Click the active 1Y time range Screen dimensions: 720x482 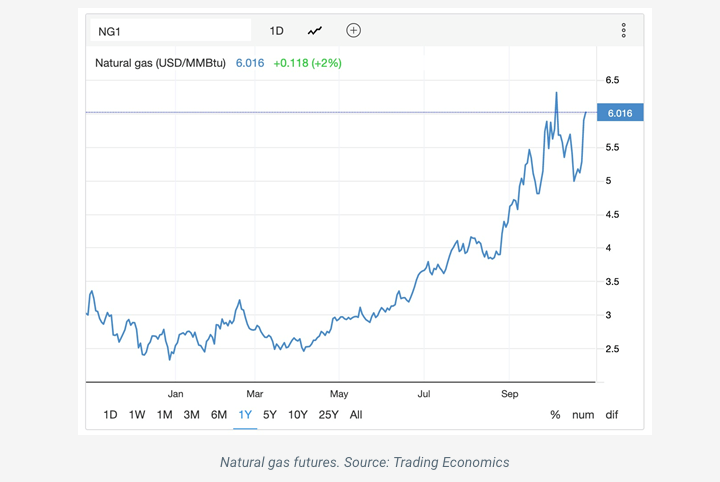coord(245,415)
